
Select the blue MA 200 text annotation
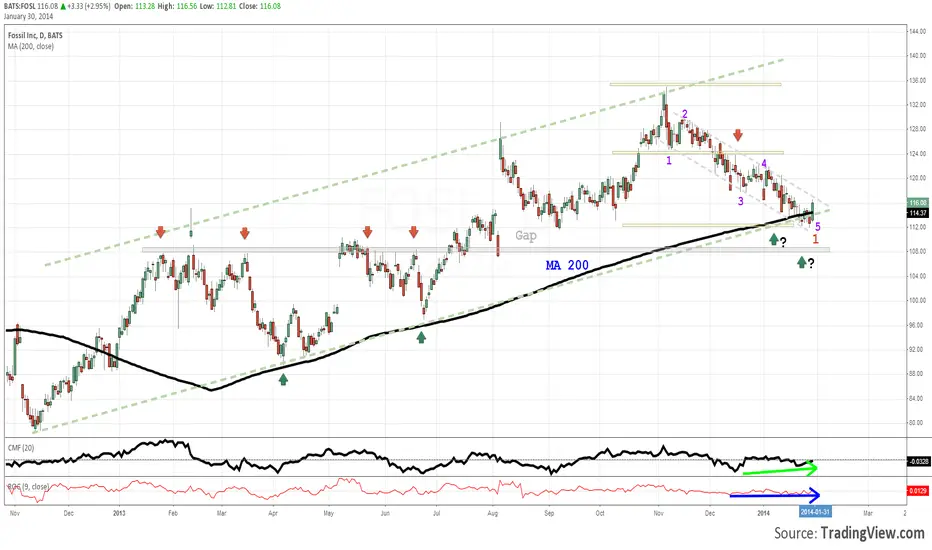click(567, 265)
